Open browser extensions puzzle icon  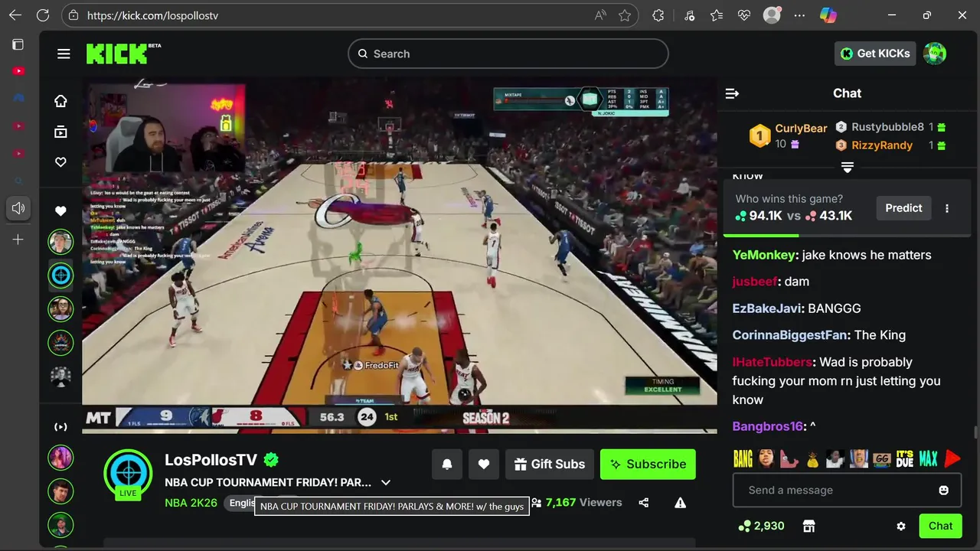point(658,15)
